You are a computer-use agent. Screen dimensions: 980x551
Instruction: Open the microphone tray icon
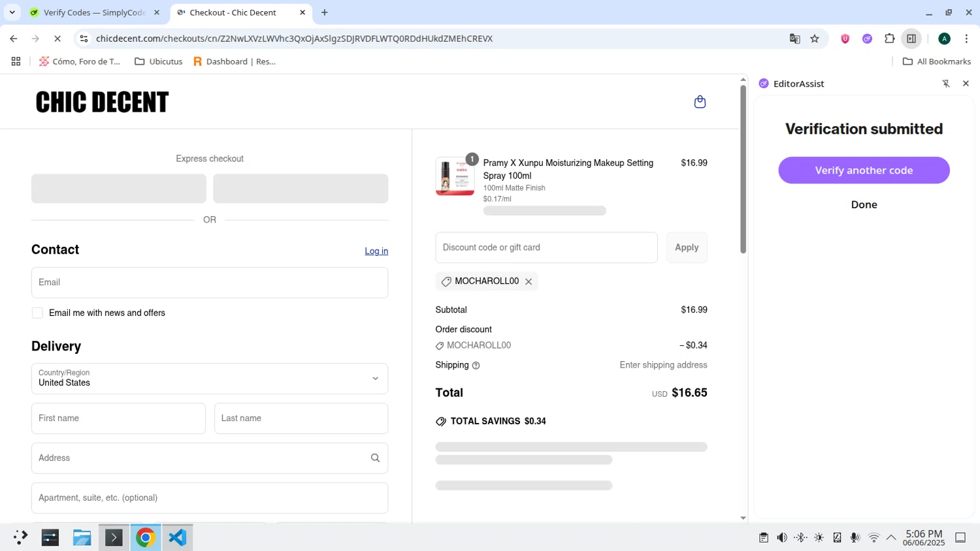855,538
